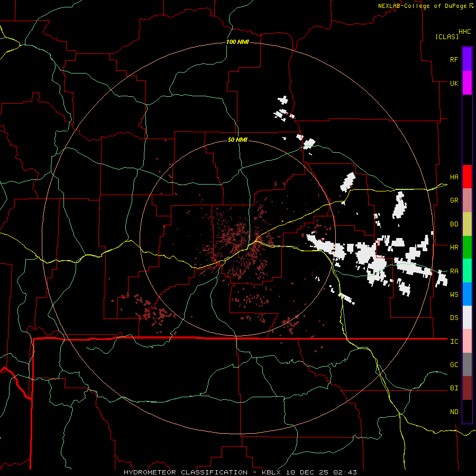The width and height of the screenshot is (476, 476).
Task: Click the GC legend label
Action: [x=454, y=365]
